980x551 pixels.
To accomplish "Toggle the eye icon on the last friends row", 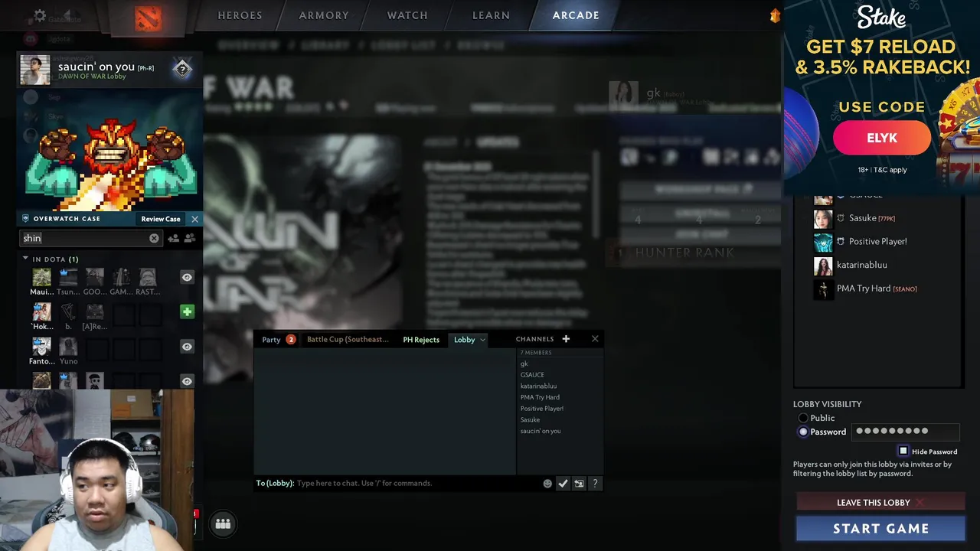I will pyautogui.click(x=187, y=381).
